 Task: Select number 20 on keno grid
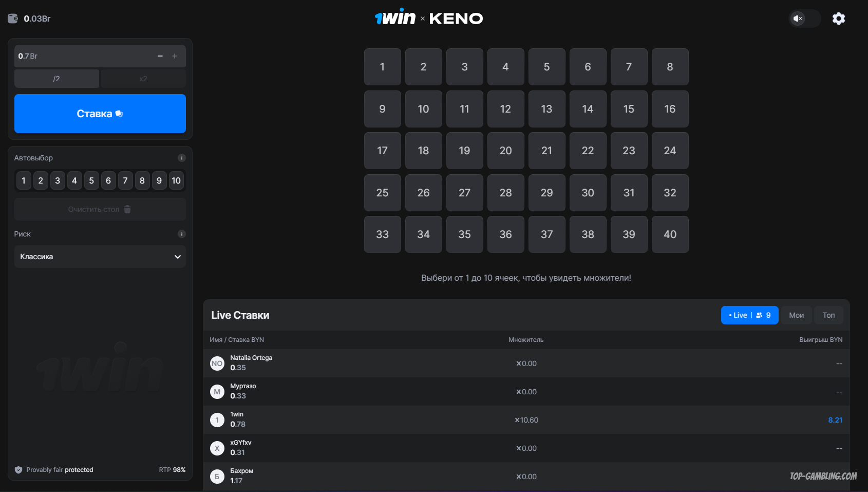(x=505, y=151)
